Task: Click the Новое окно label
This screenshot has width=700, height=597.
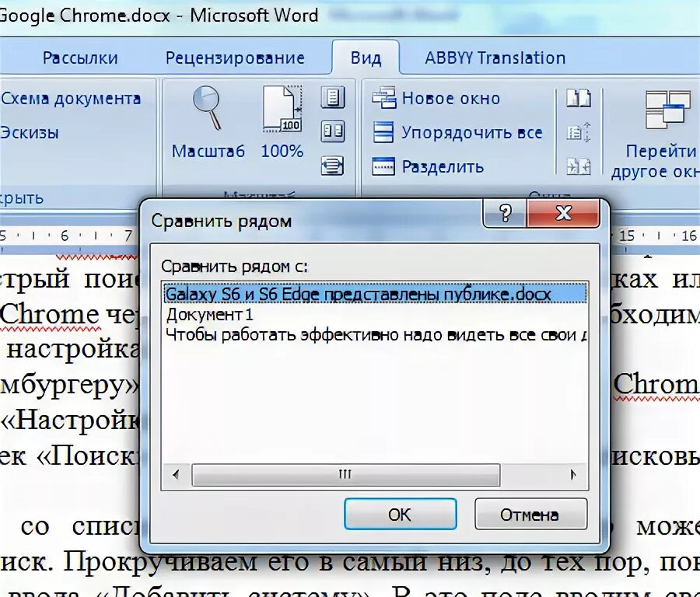Action: click(x=451, y=98)
